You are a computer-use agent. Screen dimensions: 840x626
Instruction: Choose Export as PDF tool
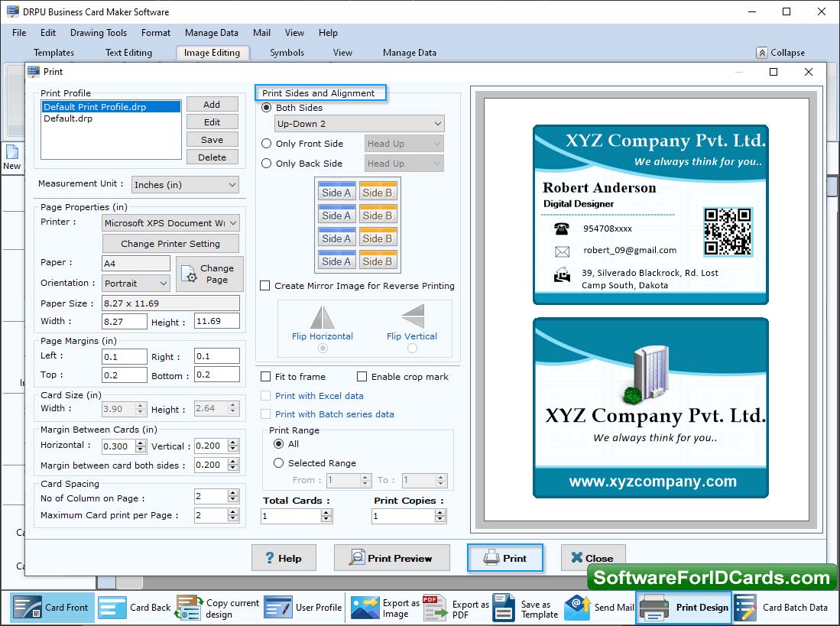point(456,607)
